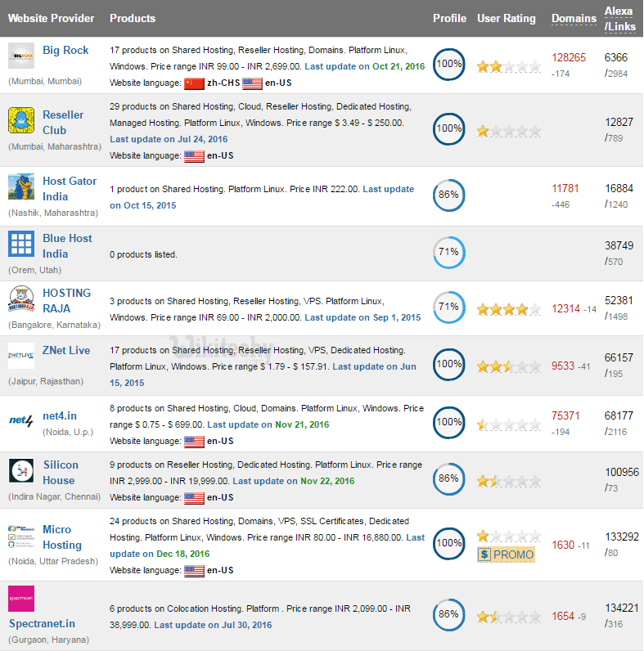Click the pink Spectranet logo

(21, 599)
